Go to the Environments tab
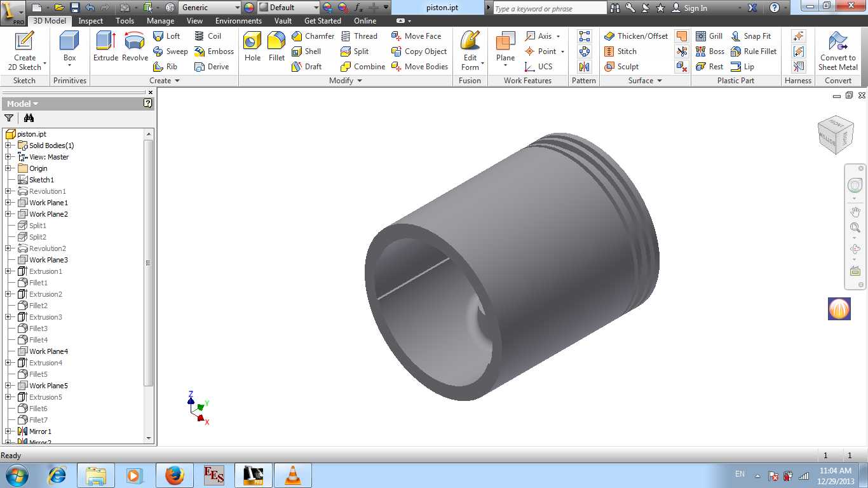868x488 pixels. pyautogui.click(x=238, y=21)
